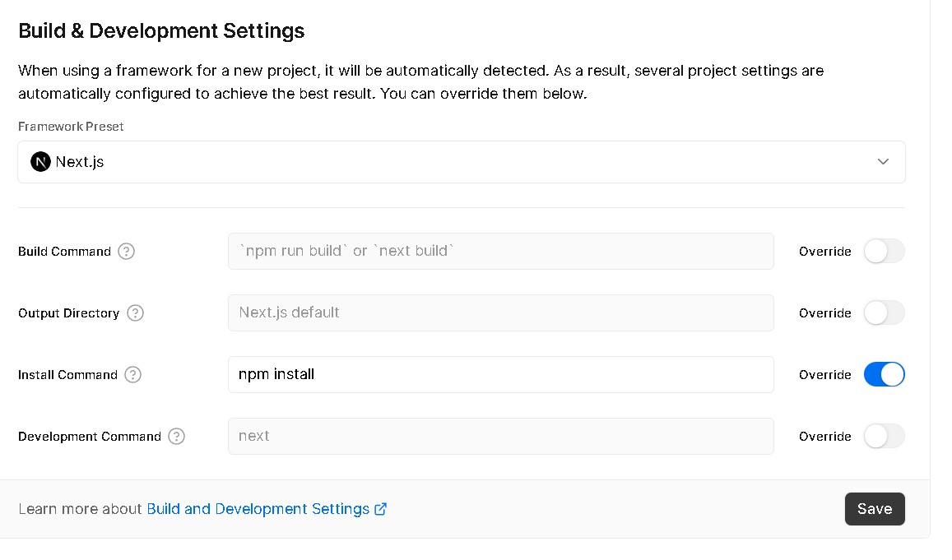Screen dimensions: 952x560
Task: Disable the Install Command override toggle
Action: (884, 375)
